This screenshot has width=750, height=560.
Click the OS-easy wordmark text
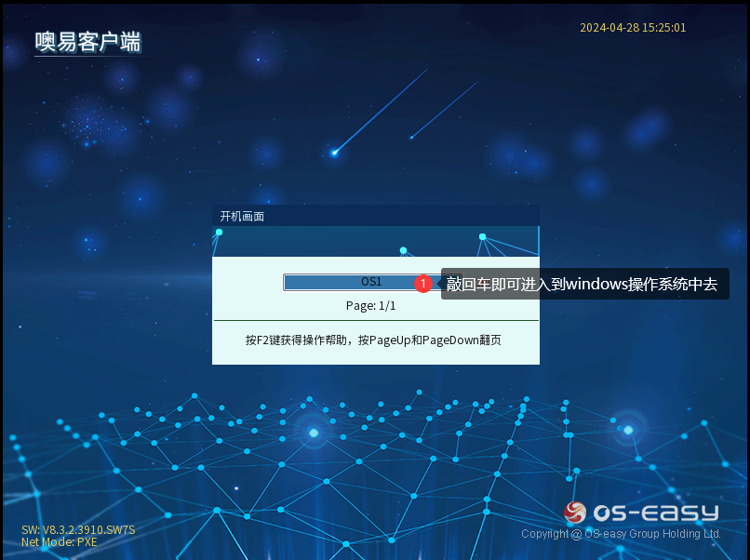(x=657, y=513)
